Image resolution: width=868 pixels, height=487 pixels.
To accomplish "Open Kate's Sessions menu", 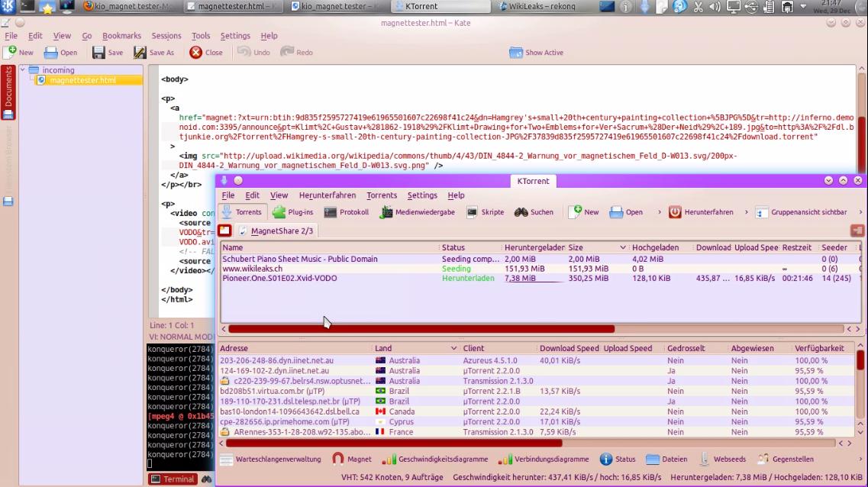I will point(166,35).
